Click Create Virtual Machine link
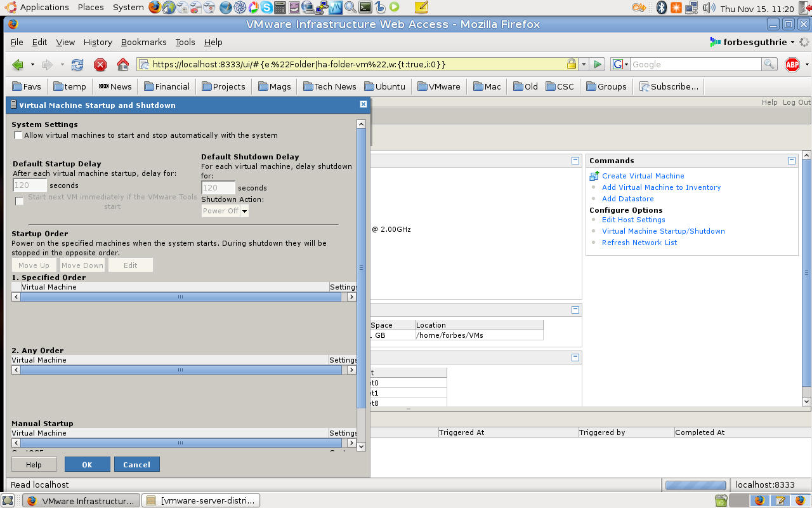This screenshot has height=508, width=812. [643, 176]
